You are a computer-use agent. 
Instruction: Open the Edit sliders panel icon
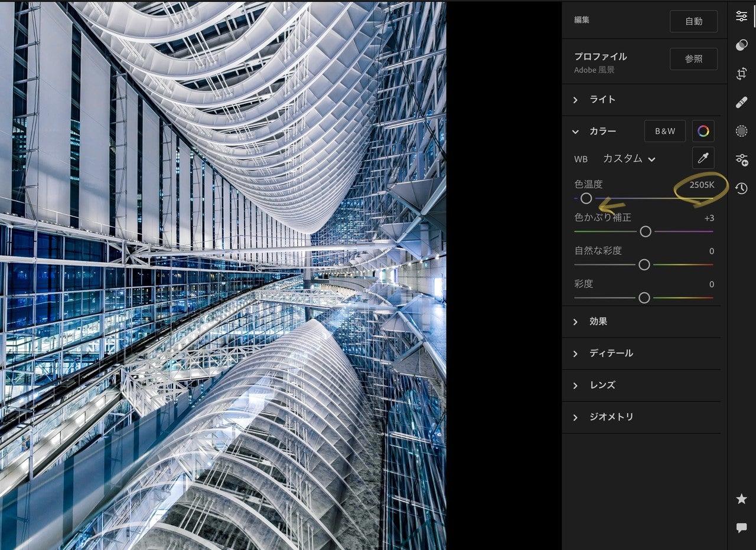[x=741, y=17]
